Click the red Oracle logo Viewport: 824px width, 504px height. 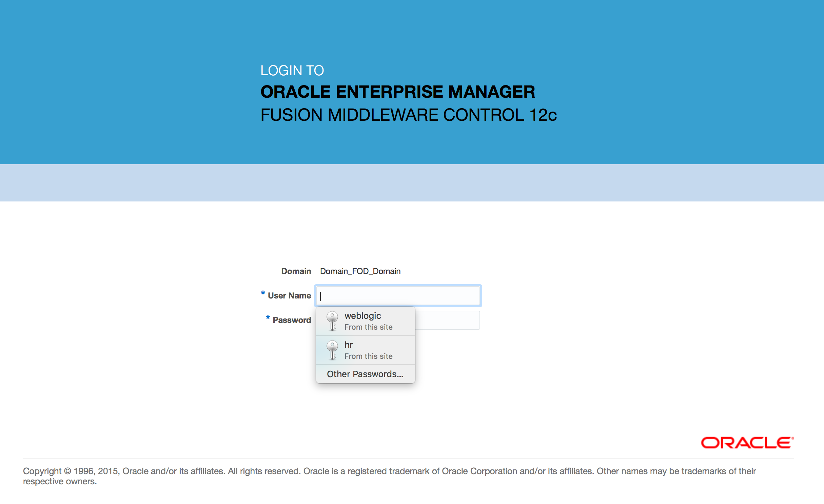click(747, 443)
